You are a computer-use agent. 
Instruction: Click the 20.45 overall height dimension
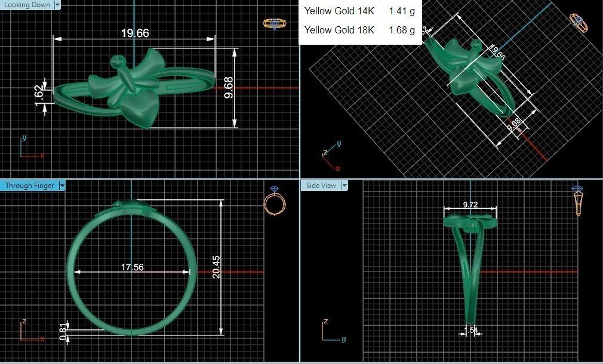[216, 267]
